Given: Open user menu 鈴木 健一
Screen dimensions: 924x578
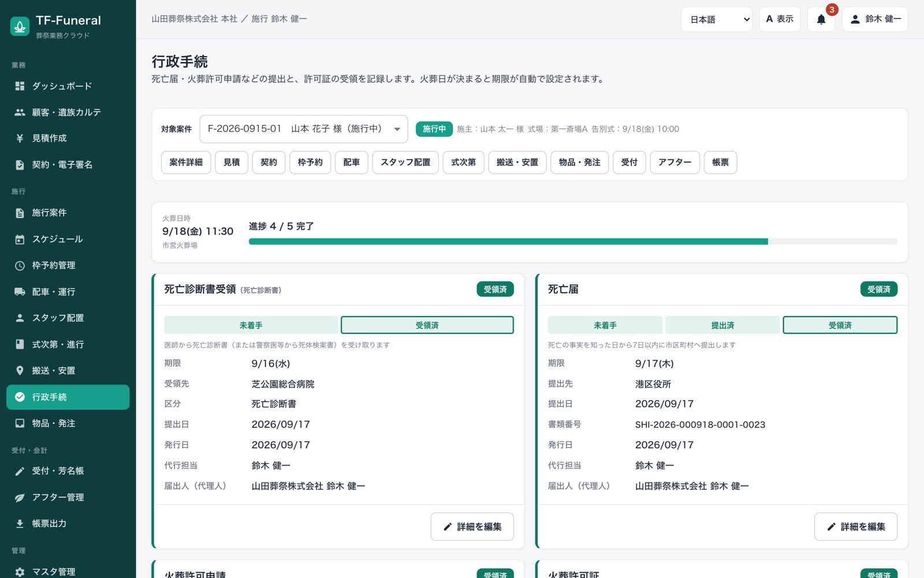Looking at the screenshot, I should 875,19.
